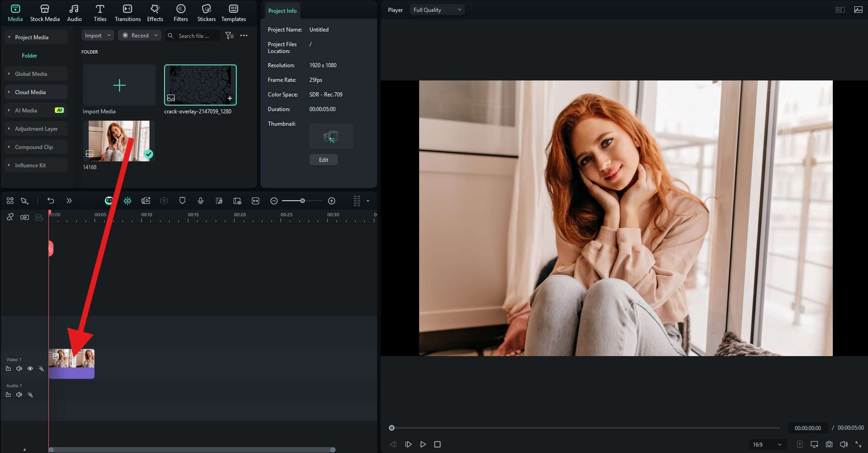The width and height of the screenshot is (868, 453).
Task: Hide the Video 1 track with eye icon
Action: (x=30, y=368)
